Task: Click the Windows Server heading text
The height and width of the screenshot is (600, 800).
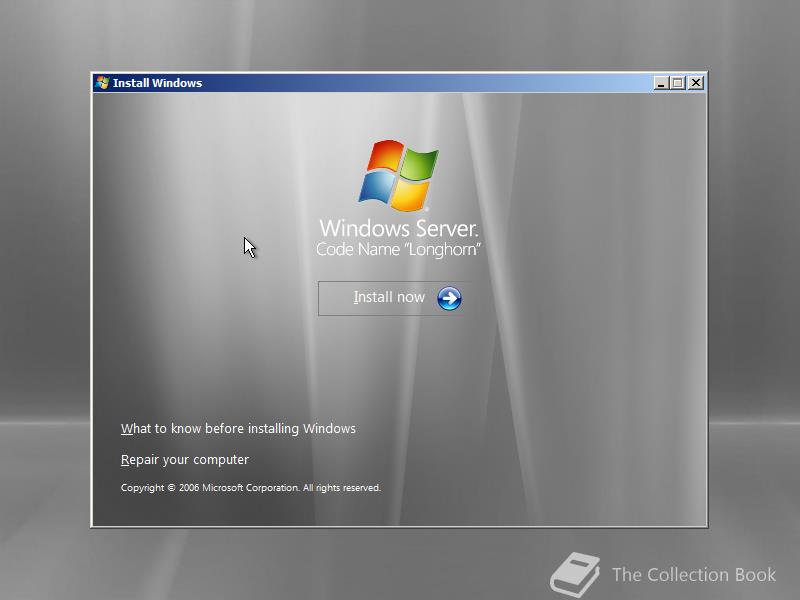Action: 398,228
